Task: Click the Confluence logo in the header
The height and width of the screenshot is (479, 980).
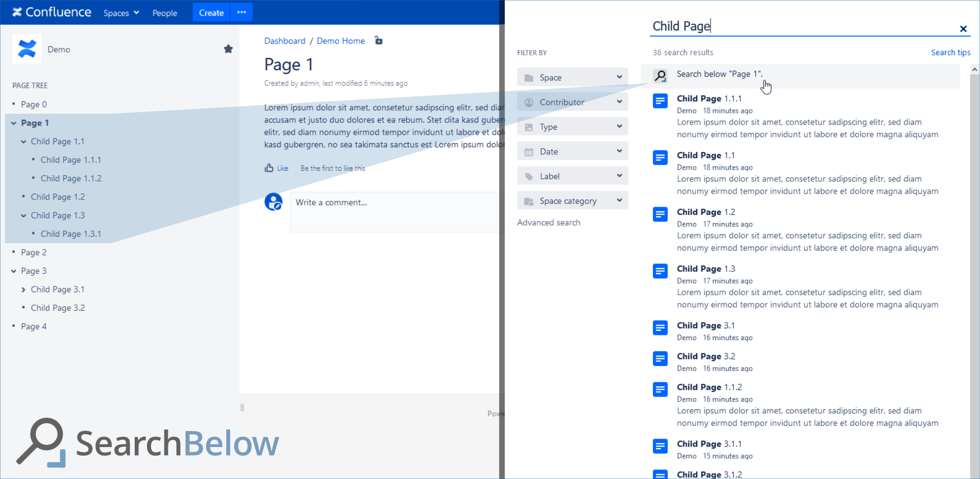Action: pyautogui.click(x=52, y=12)
